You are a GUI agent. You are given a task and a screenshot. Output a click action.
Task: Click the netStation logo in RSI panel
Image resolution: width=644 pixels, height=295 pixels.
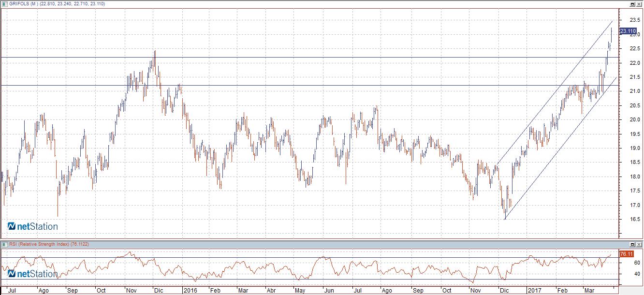pyautogui.click(x=33, y=274)
